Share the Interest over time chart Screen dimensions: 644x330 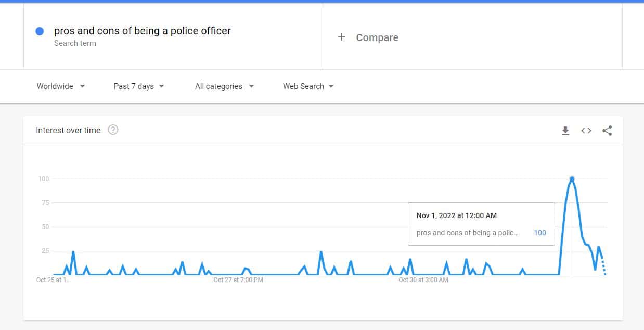pos(607,131)
